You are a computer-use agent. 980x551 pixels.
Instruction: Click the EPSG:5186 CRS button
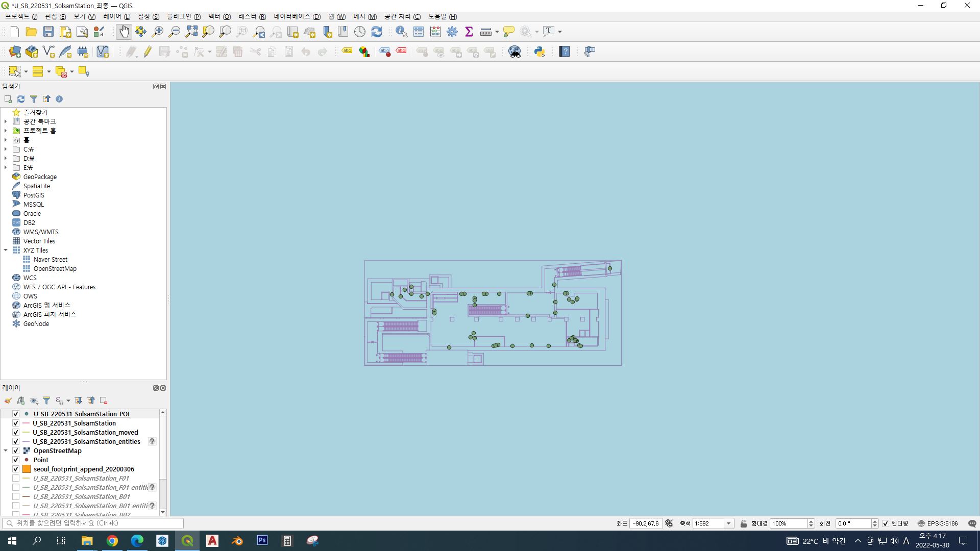(938, 523)
